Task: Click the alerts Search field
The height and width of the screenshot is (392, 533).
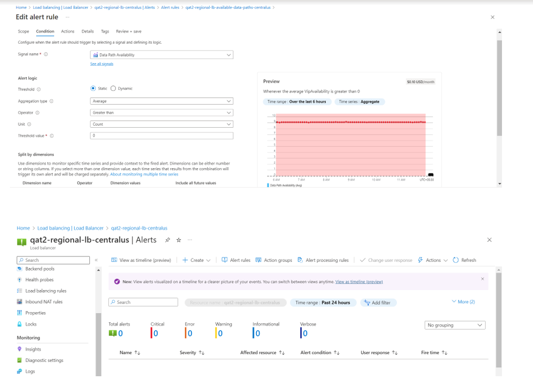Action: 143,302
